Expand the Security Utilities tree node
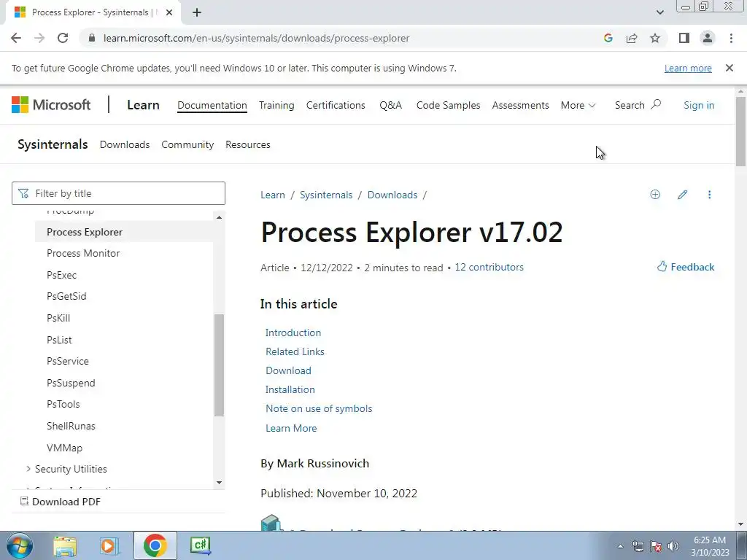 coord(28,469)
